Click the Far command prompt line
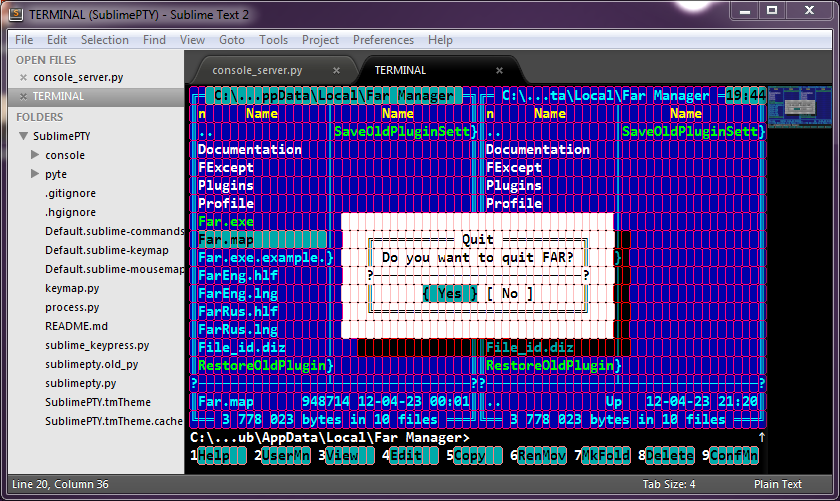This screenshot has height=501, width=840. tap(329, 438)
